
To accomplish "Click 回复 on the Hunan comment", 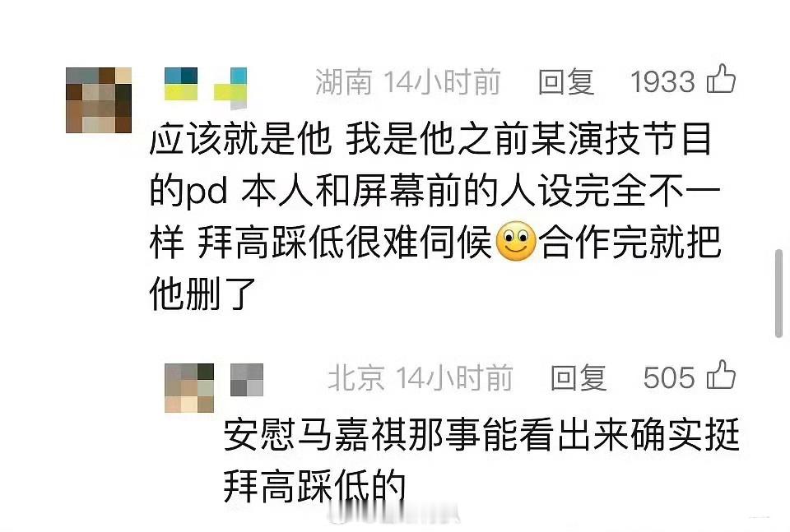I will [566, 81].
